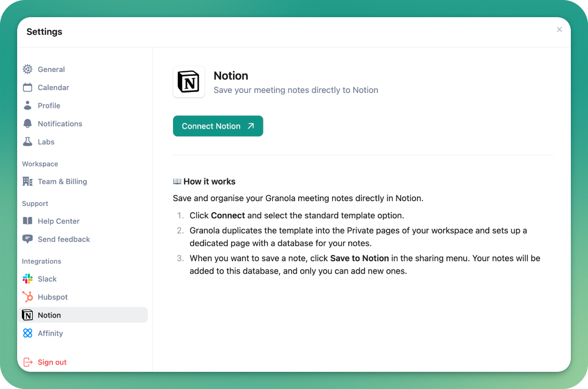This screenshot has height=389, width=588.
Task: Click the Notifications bell icon
Action: point(28,123)
